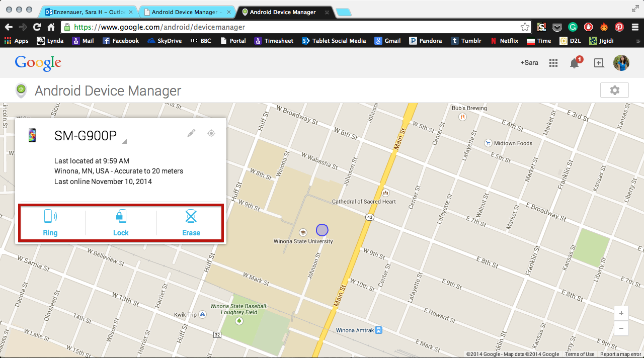Locate device with crosshair icon

pos(211,133)
